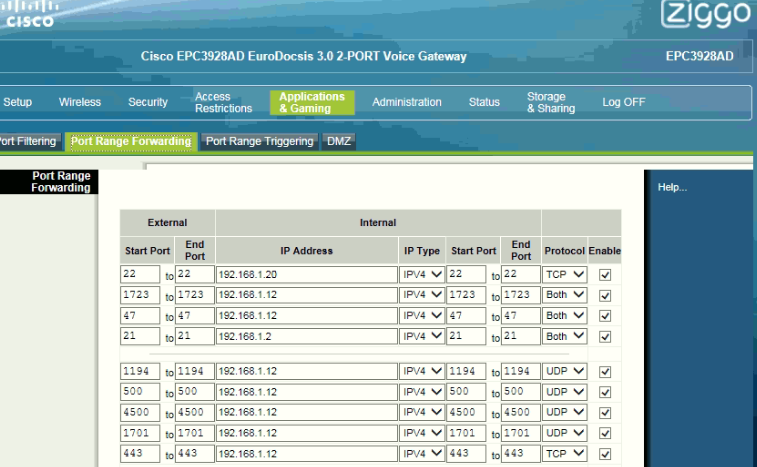The height and width of the screenshot is (467, 757).
Task: Click internal start port field 4500
Action: (466, 412)
